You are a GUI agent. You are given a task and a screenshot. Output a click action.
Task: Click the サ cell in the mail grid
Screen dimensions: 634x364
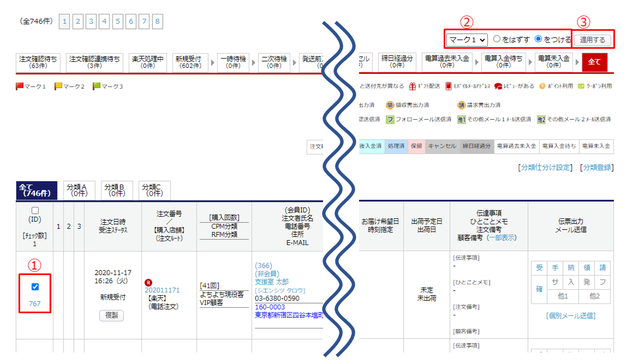555,282
